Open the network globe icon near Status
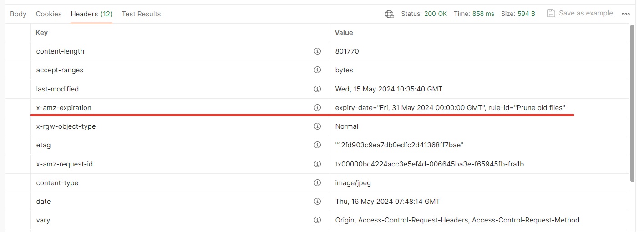This screenshot has width=644, height=232. click(389, 14)
